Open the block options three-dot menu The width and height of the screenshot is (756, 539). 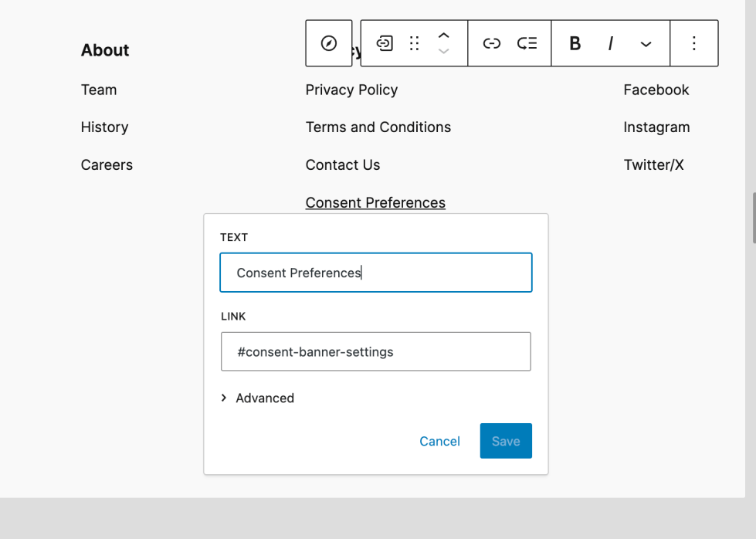[694, 43]
